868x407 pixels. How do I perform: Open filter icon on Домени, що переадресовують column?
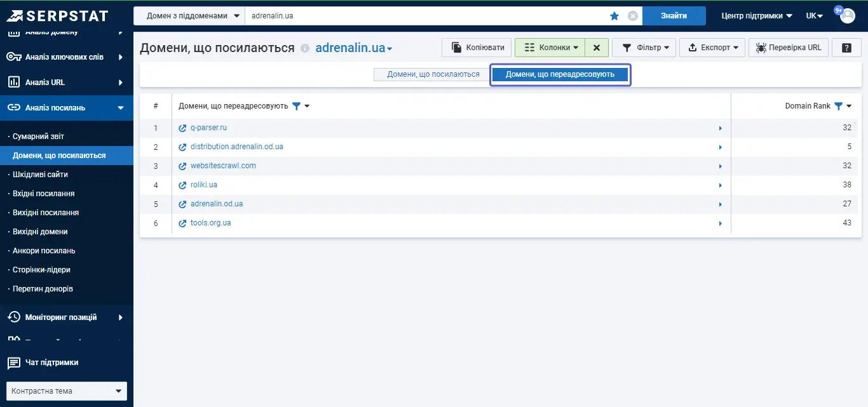tap(296, 106)
